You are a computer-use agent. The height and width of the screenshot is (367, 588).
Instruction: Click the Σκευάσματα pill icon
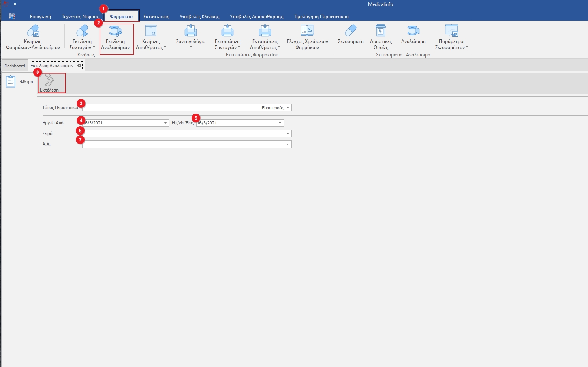coord(351,31)
